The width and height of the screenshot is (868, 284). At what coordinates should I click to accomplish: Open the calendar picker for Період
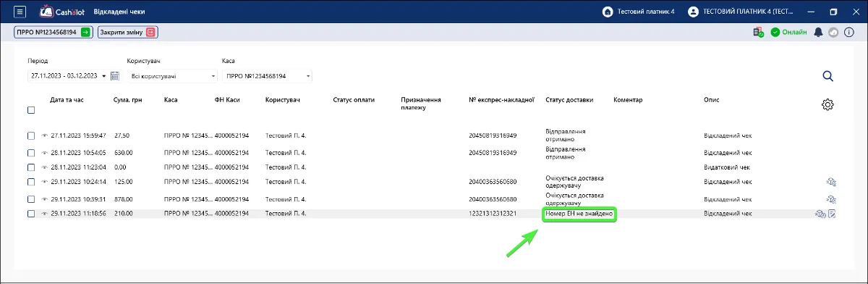pos(114,76)
